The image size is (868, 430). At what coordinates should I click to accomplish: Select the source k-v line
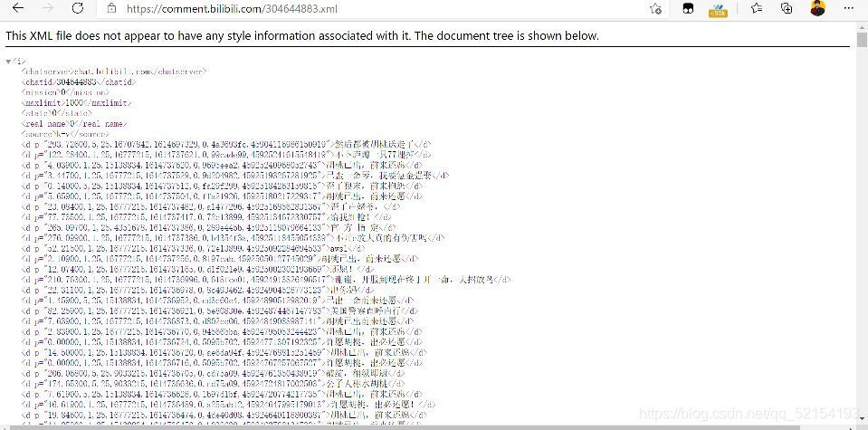coord(65,134)
